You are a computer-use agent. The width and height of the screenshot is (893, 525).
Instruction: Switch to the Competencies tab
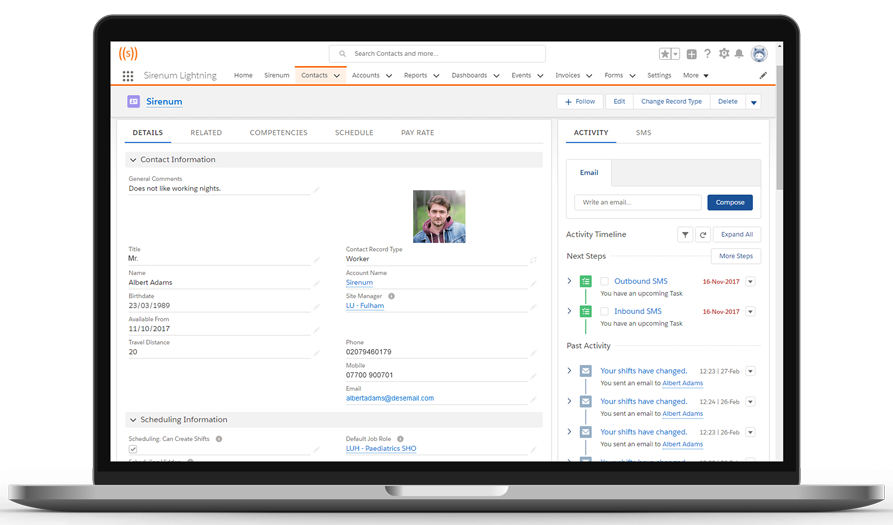(x=278, y=133)
